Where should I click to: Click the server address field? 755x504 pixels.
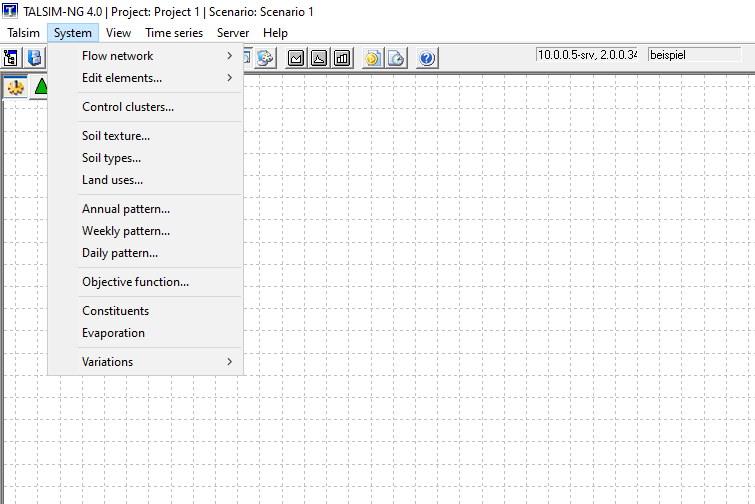[x=586, y=55]
